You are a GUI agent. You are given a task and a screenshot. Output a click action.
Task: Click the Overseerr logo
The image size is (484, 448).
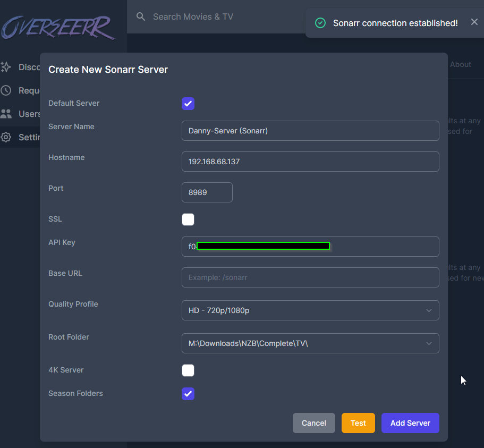(58, 28)
